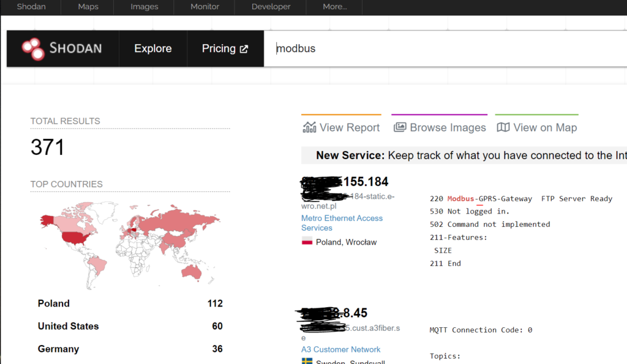Click the 'Poland, Wrocław' location text
Screen dimensions: 627x364
[347, 242]
